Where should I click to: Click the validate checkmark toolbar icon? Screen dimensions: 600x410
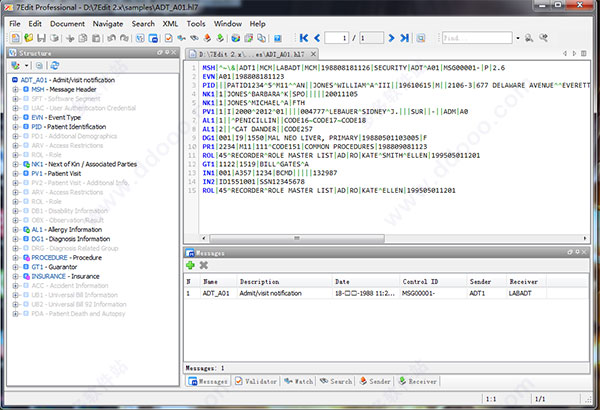coord(168,38)
